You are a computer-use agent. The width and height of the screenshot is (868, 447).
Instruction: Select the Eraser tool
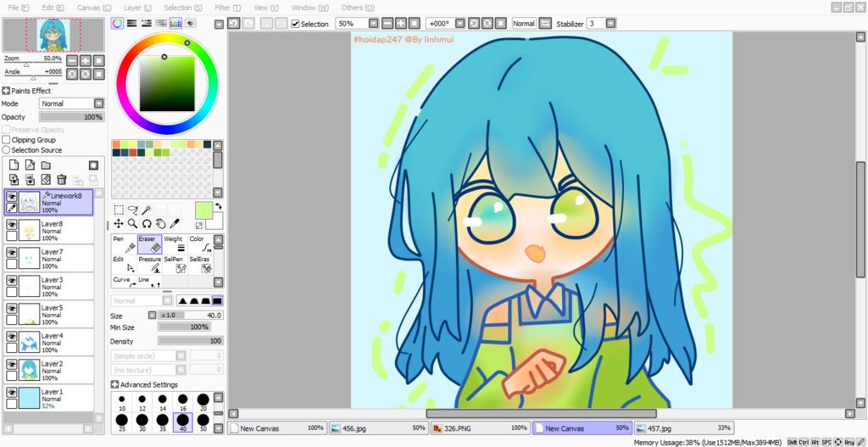149,244
